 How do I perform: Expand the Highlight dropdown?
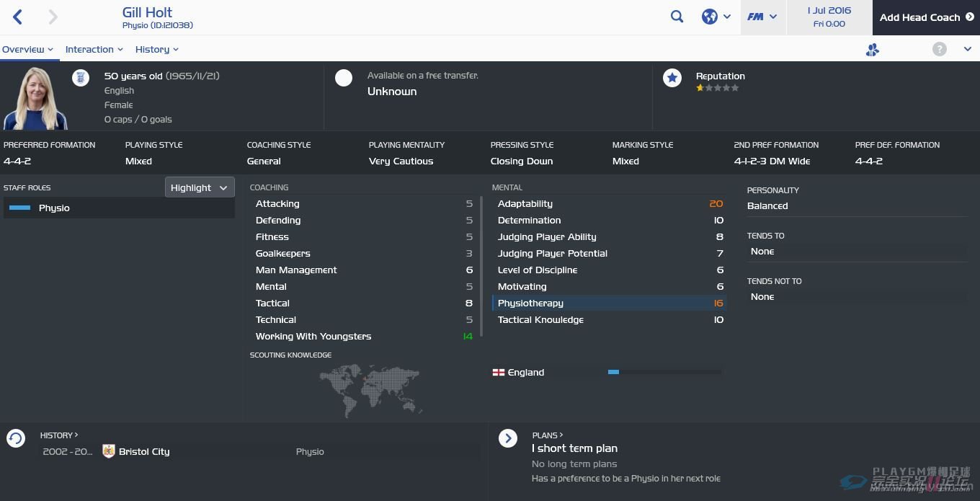[200, 187]
